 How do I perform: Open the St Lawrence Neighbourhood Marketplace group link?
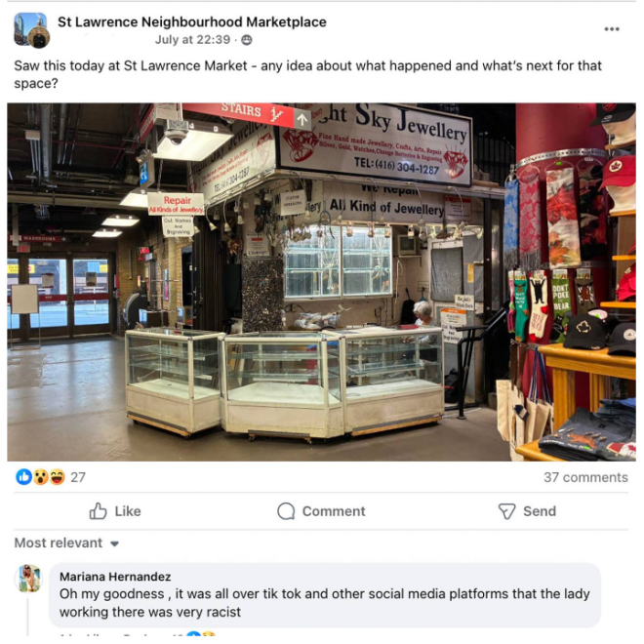pos(192,21)
